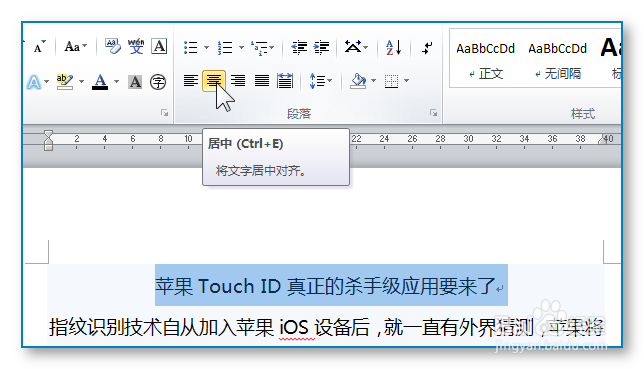Expand font color dropdown arrow
The height and width of the screenshot is (369, 644).
point(116,81)
